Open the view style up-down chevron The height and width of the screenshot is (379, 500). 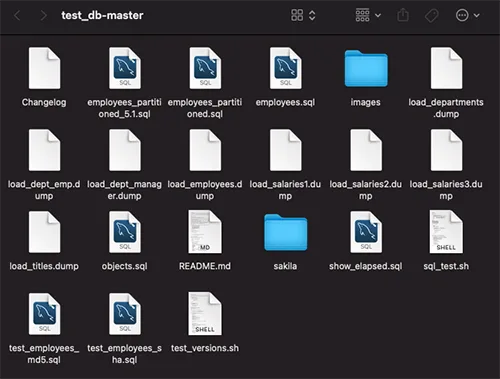312,15
